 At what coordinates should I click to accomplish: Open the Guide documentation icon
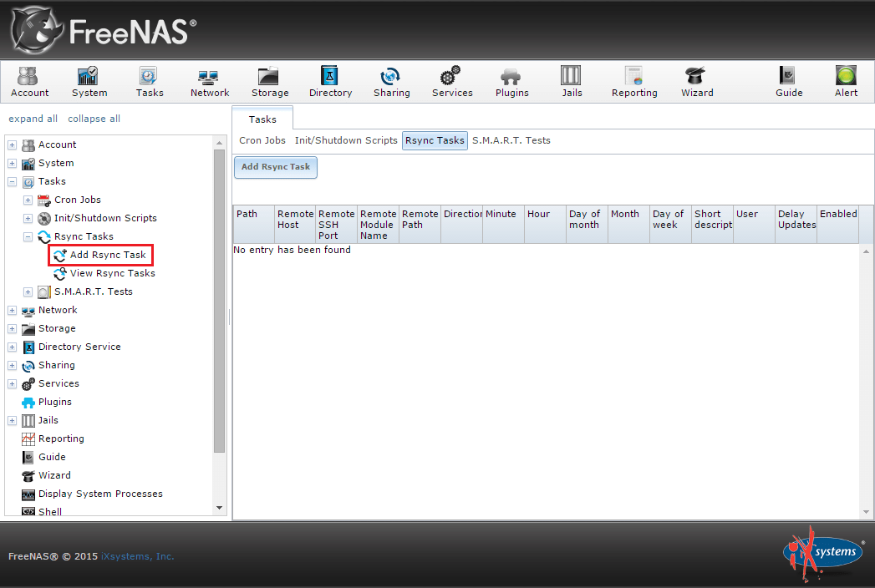[788, 81]
